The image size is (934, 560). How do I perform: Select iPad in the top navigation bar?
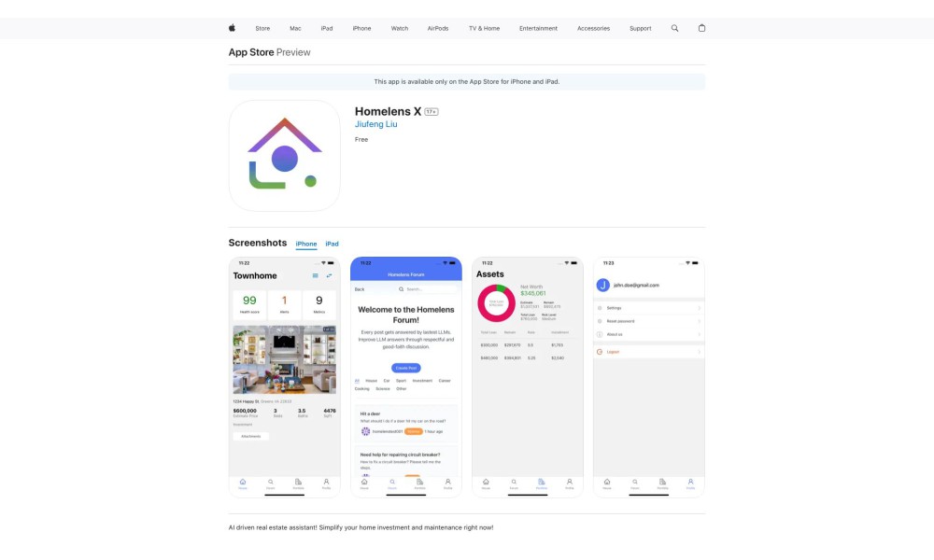click(x=327, y=29)
